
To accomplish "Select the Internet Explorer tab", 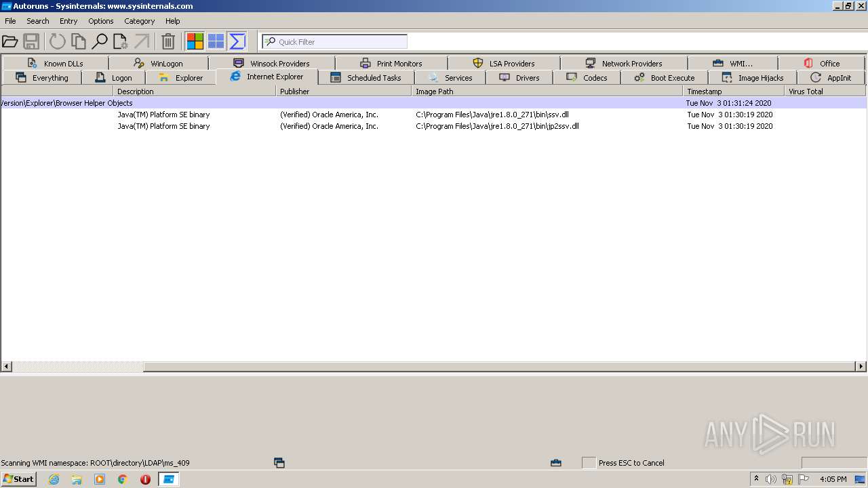I will (x=267, y=77).
